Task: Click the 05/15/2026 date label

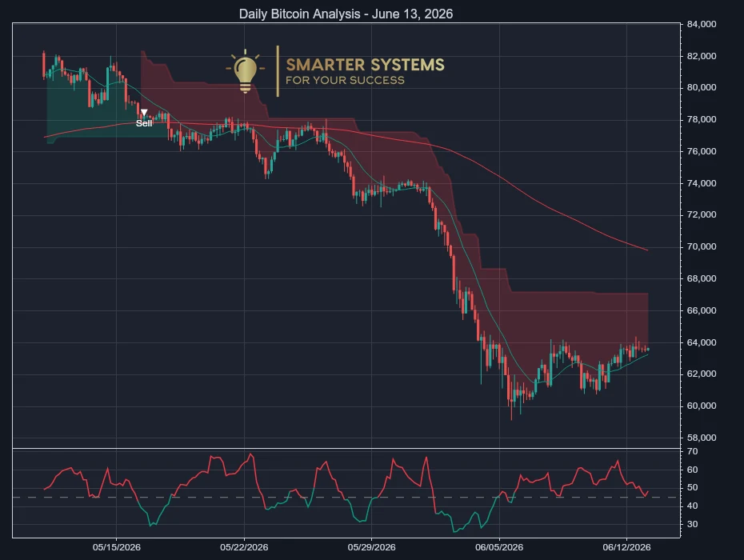Action: tap(116, 547)
